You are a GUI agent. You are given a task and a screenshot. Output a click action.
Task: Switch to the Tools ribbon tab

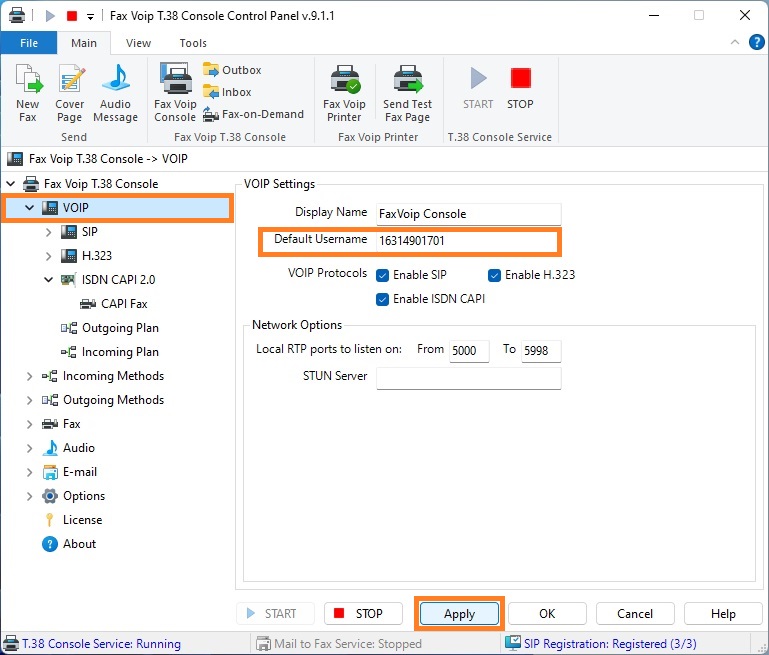coord(193,43)
